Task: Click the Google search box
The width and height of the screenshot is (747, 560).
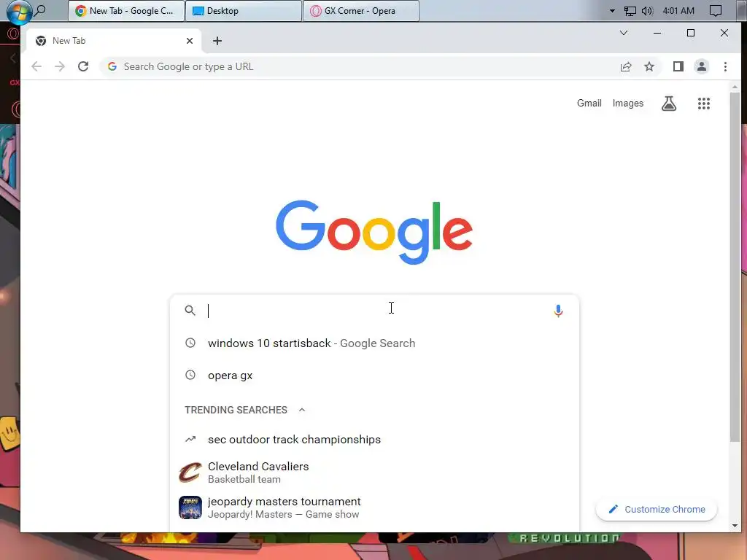Action: point(374,311)
